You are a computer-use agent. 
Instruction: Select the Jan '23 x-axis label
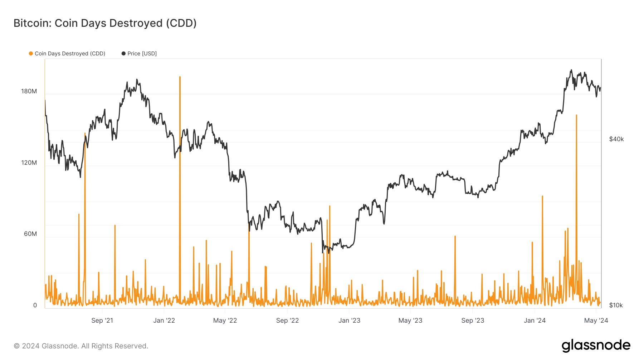[x=349, y=321]
